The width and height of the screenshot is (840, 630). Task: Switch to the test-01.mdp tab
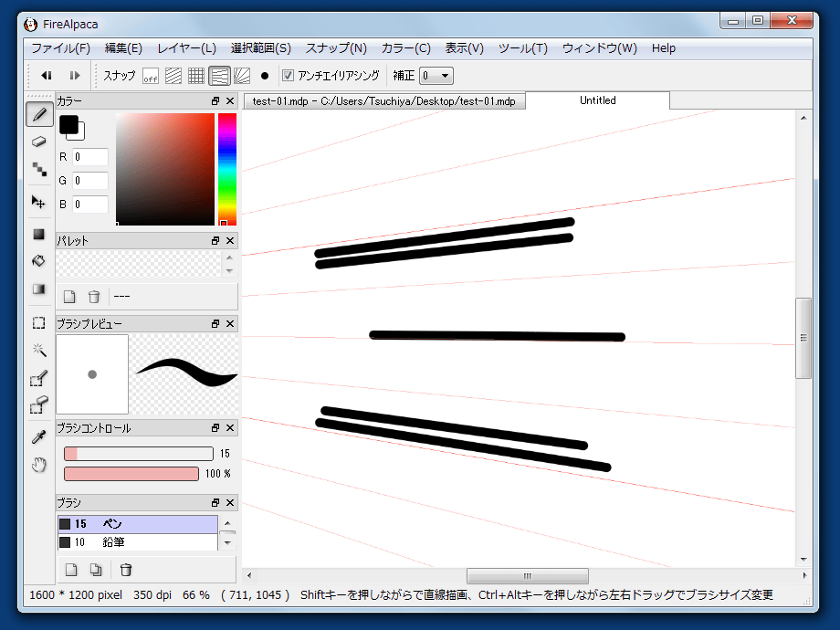(383, 101)
